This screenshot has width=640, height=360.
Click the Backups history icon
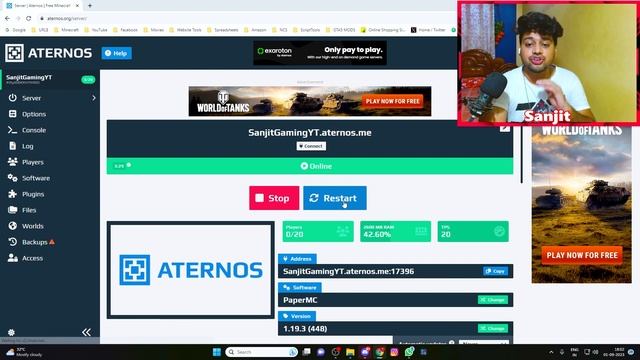[13, 242]
